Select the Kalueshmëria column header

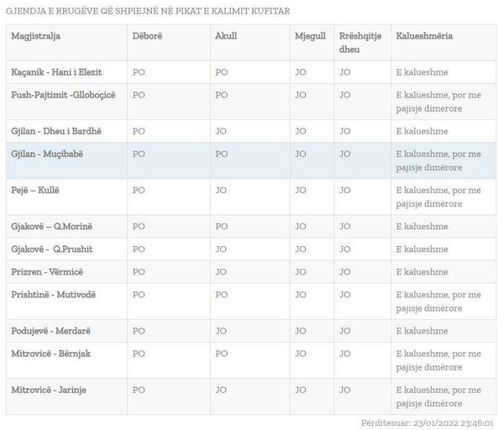(x=424, y=36)
